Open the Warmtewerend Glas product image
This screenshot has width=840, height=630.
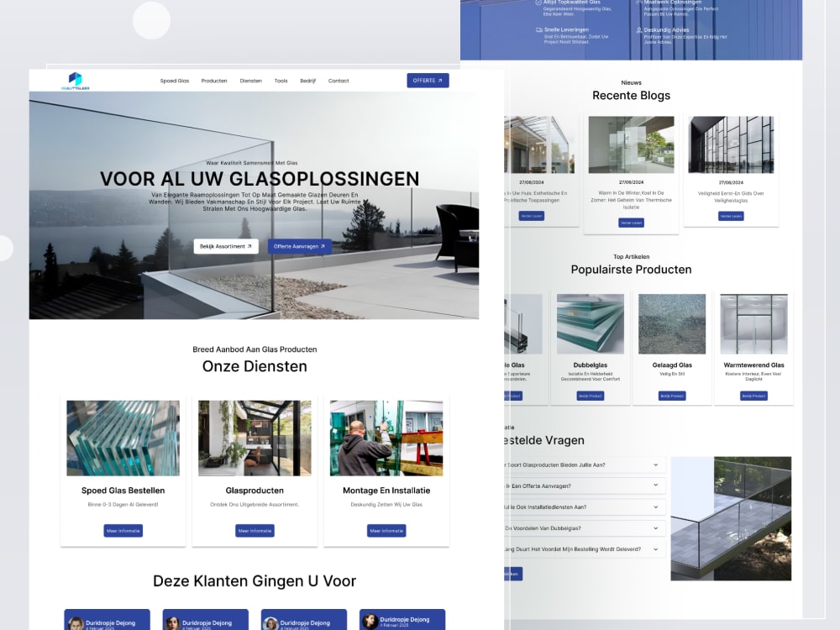(x=753, y=323)
